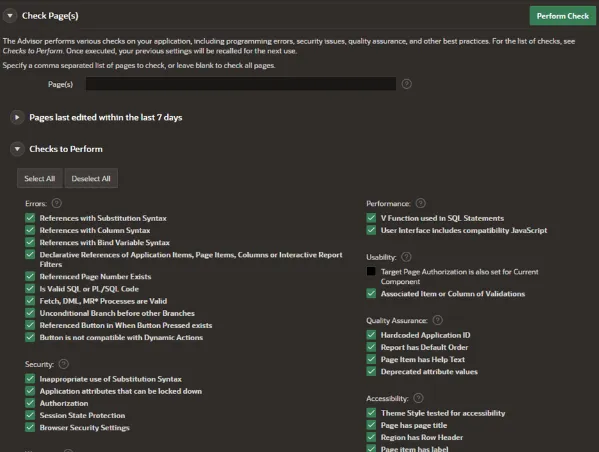
Task: Uncheck V Function used in SQL Statements
Action: (371, 218)
